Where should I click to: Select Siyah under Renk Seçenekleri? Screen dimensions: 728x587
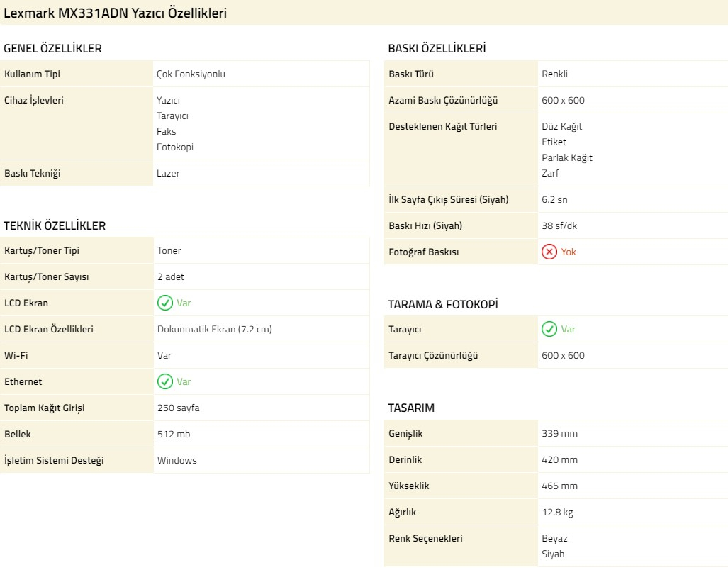click(553, 554)
